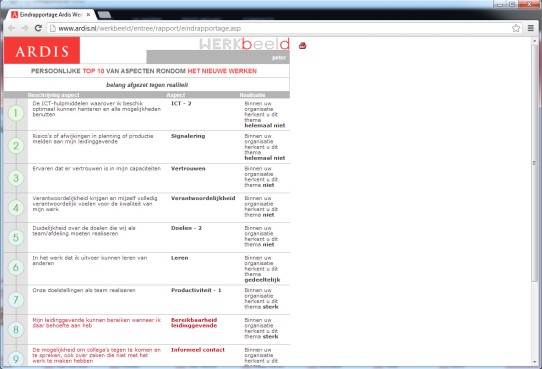Click the address bar URL field
The image size is (542, 369).
coord(283,28)
